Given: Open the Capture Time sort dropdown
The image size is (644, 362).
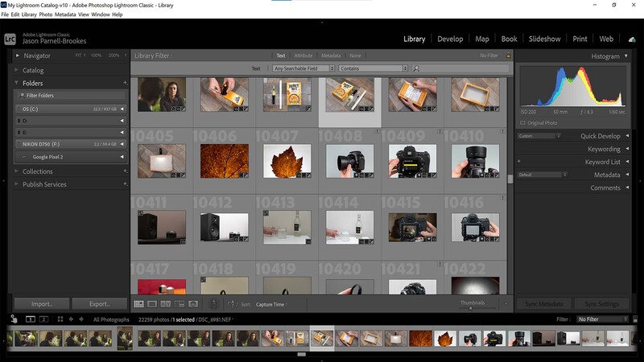Looking at the screenshot, I should (x=271, y=304).
